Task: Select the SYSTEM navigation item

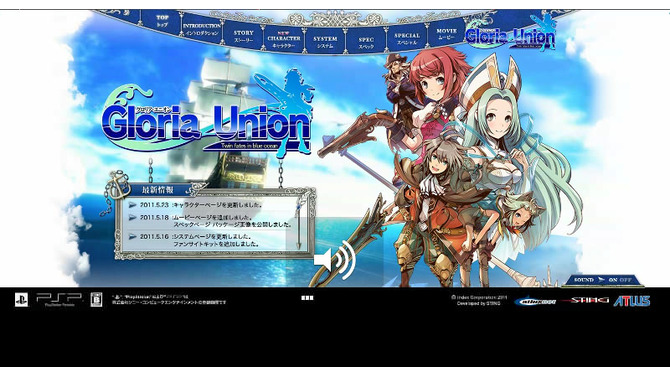Action: 325,42
